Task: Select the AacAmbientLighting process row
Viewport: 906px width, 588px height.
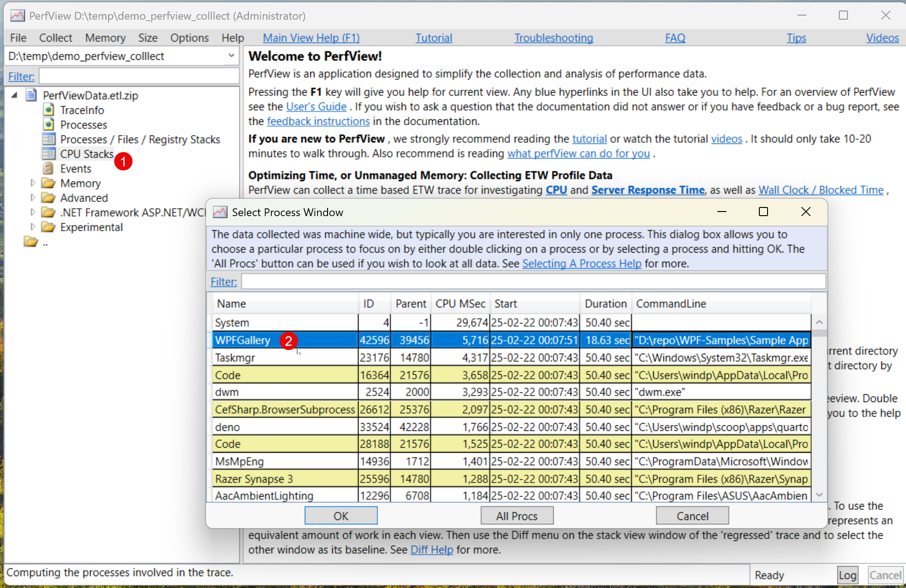Action: (x=512, y=496)
